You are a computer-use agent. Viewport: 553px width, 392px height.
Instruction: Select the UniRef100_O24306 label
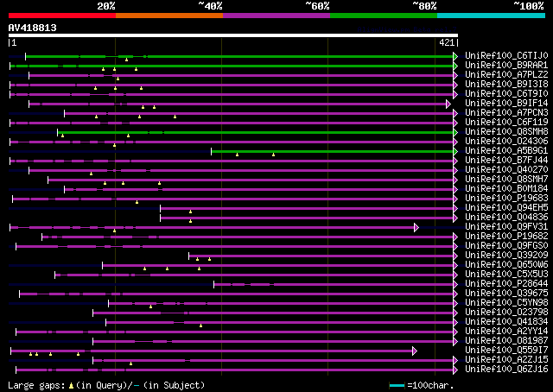[x=506, y=142]
